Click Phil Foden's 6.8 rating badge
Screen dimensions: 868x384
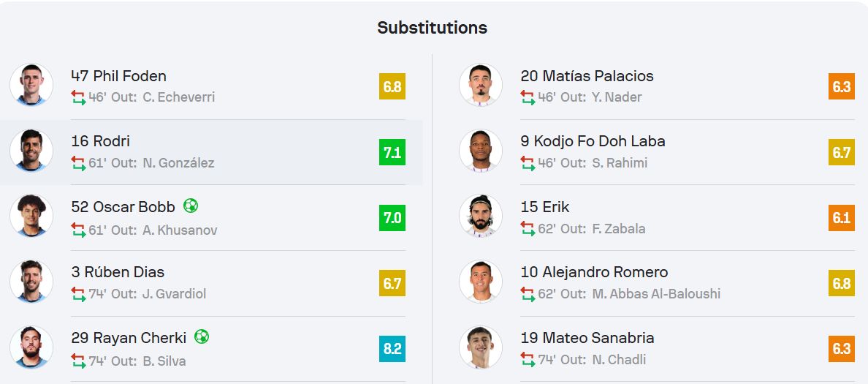click(x=392, y=86)
